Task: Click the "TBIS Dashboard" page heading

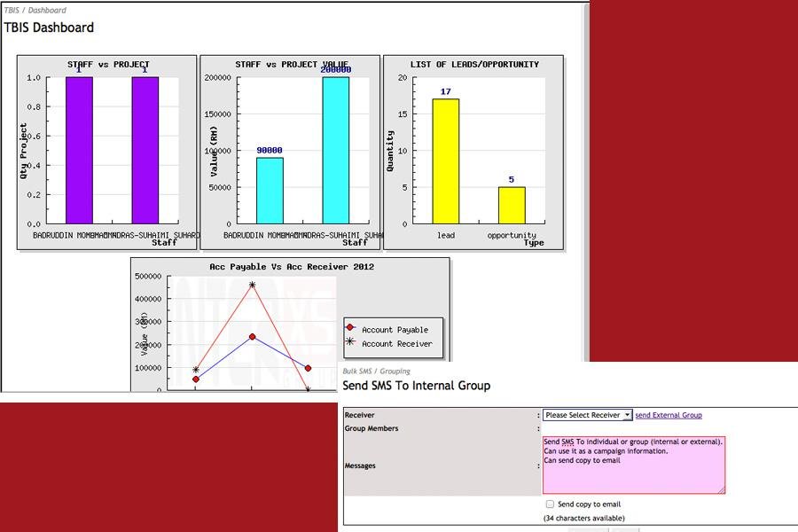Action: pyautogui.click(x=49, y=27)
